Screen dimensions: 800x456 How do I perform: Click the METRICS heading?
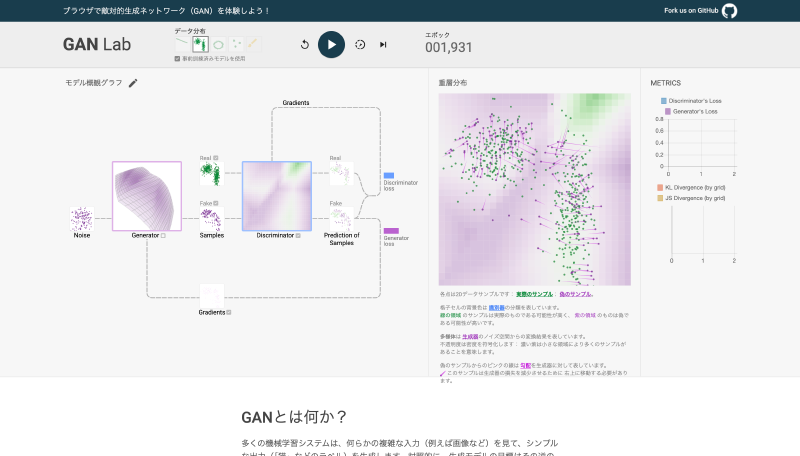click(665, 83)
